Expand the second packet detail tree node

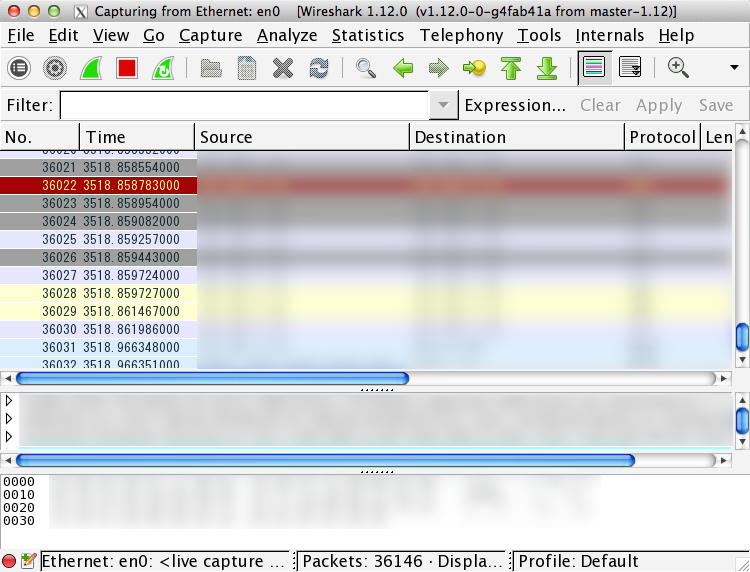click(9, 418)
